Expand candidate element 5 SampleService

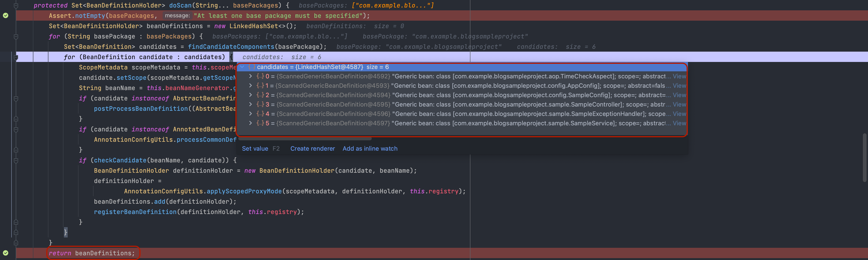pos(250,123)
